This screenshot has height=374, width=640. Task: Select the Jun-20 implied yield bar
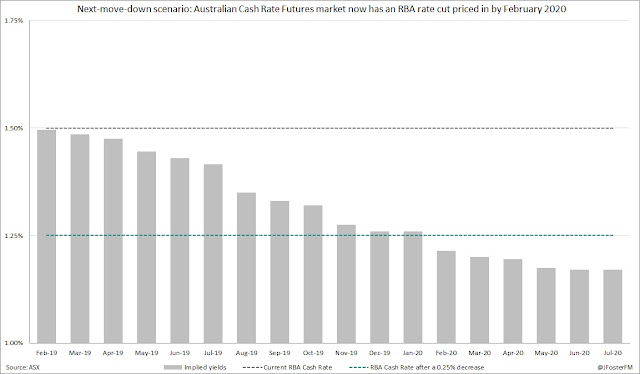[x=580, y=306]
